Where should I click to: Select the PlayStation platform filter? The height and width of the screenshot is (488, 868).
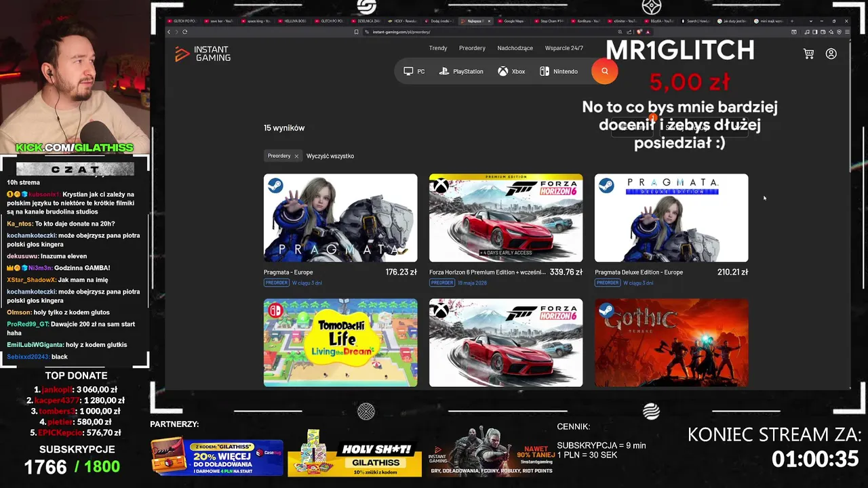(461, 71)
